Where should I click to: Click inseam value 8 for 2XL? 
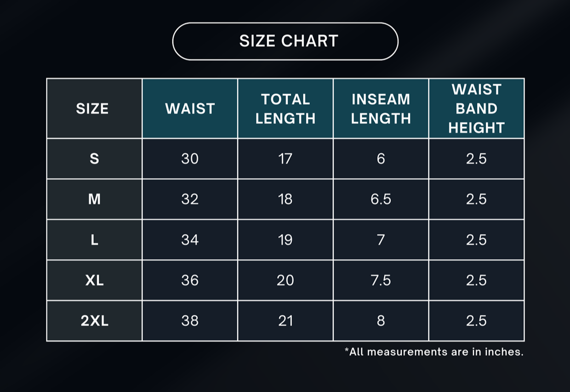click(x=381, y=321)
